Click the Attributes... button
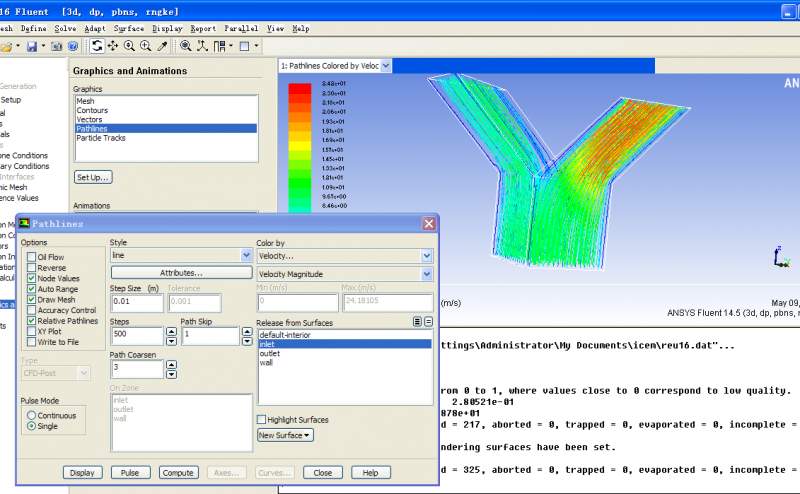Screen dimensions: 800x494 tap(182, 273)
